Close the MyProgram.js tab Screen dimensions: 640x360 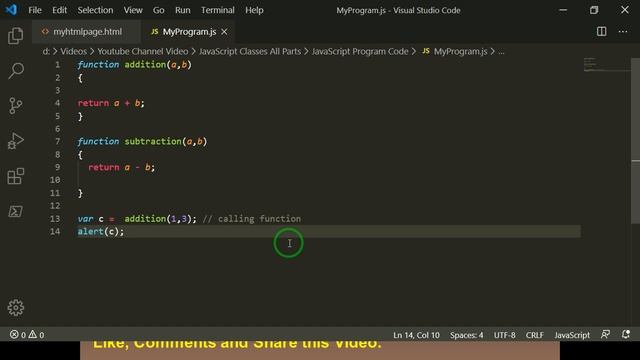click(x=224, y=31)
